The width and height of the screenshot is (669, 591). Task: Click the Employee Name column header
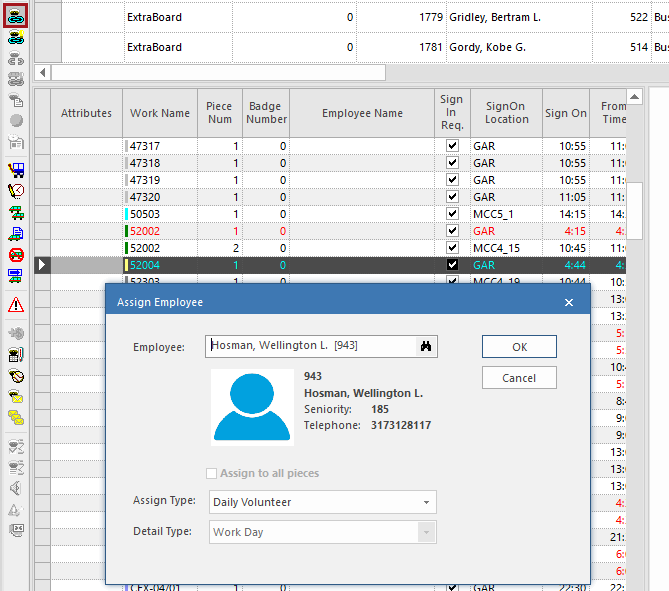362,113
